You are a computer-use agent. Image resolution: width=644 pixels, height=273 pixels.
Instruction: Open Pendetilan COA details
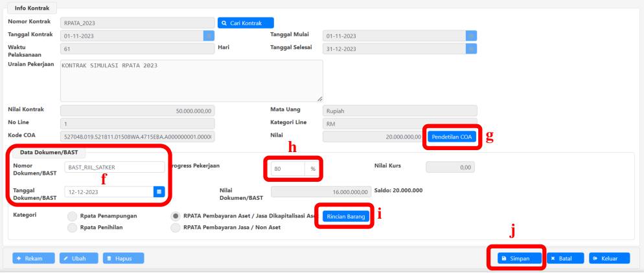(452, 136)
